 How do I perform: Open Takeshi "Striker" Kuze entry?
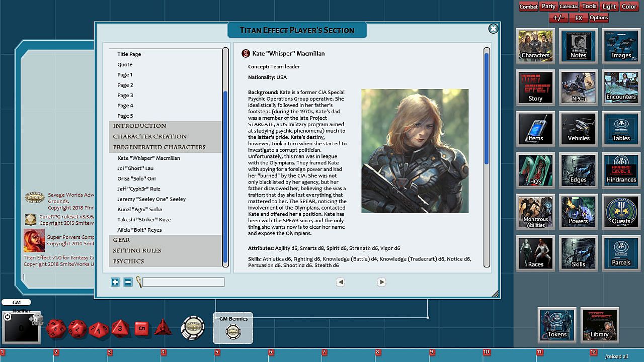click(x=144, y=220)
